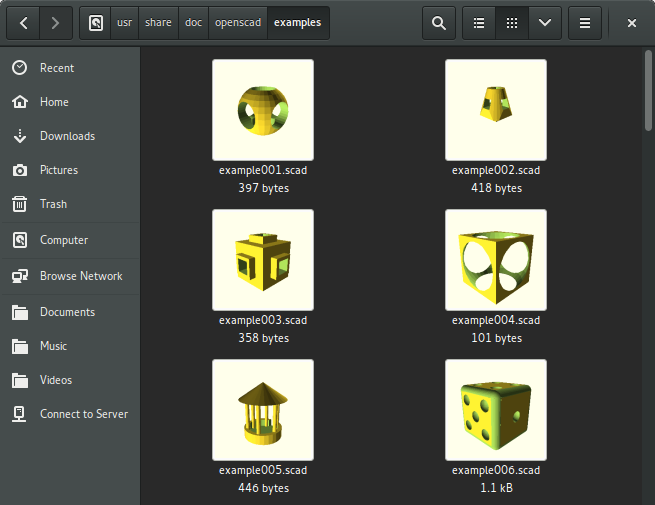This screenshot has height=505, width=655.
Task: Open Music in sidebar
Action: tap(70, 346)
